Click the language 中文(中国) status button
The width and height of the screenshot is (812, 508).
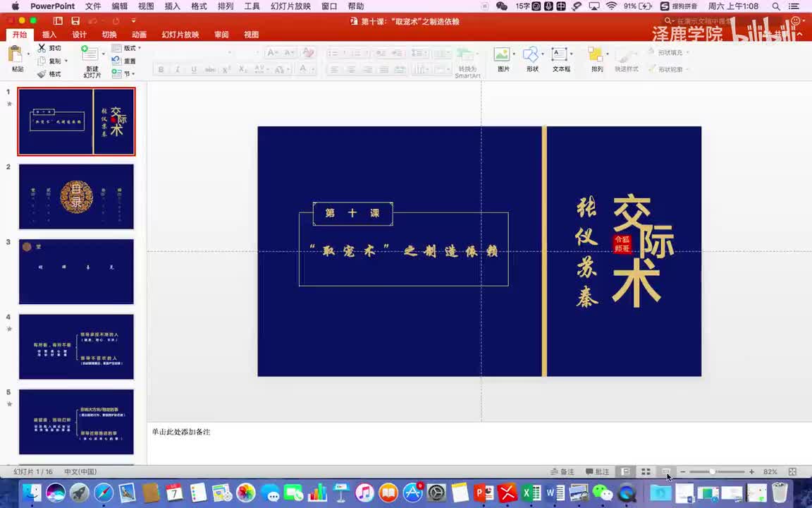tap(80, 472)
